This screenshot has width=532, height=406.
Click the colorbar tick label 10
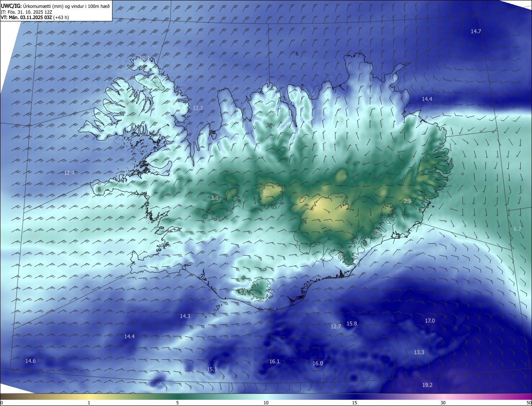266,403
